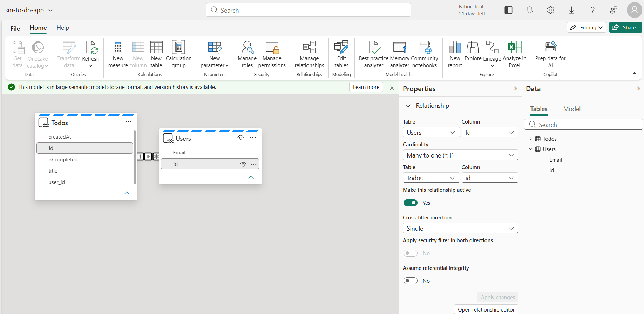The width and height of the screenshot is (644, 314).
Task: Switch to the Model tab
Action: tap(572, 109)
